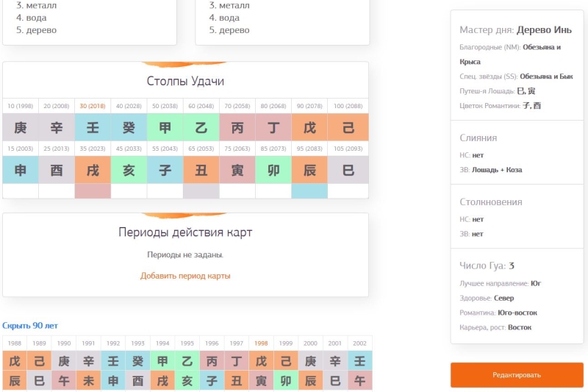Collapse the yearly table via Скрыть 90 лет
588x392 pixels.
coord(30,325)
